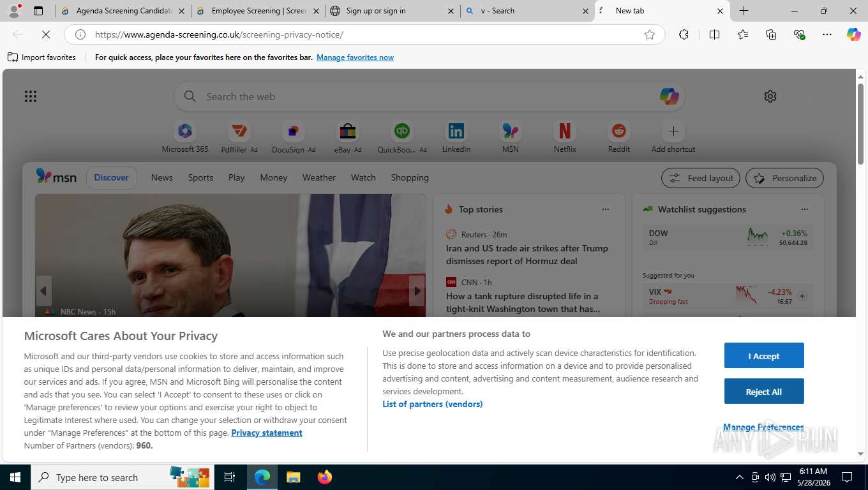Click Manage favorites now link
This screenshot has height=490, width=868.
click(355, 57)
